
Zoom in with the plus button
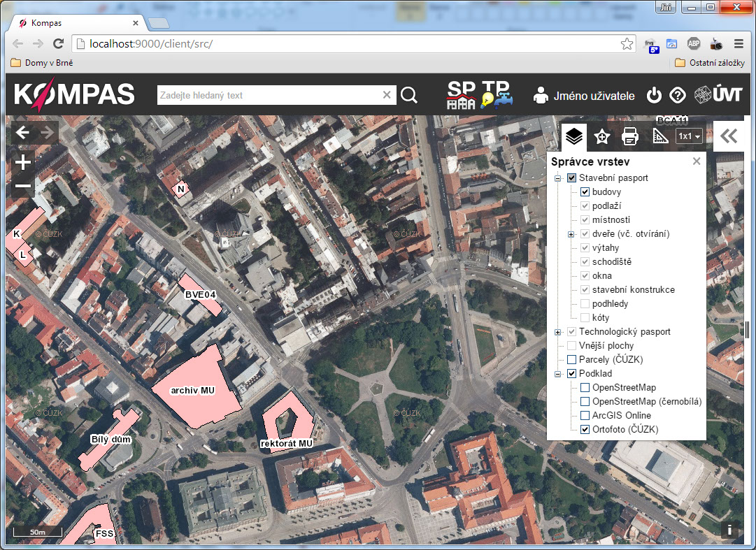click(23, 163)
